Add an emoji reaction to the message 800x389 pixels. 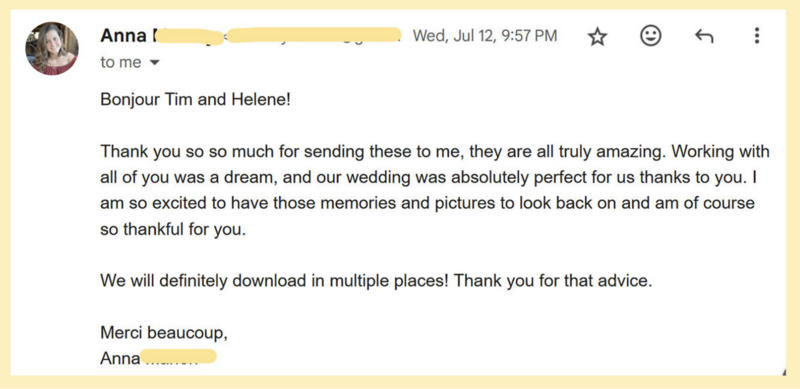(651, 36)
